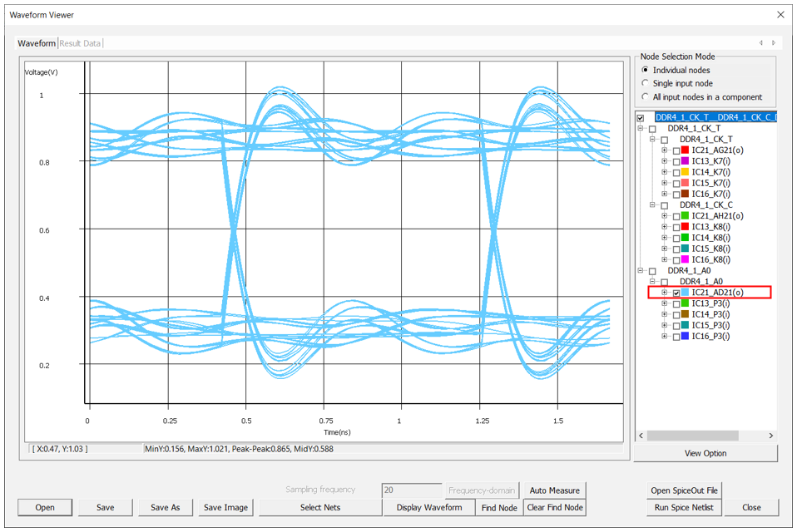Collapse the DDR4_1_A0 top-level net group
The image size is (797, 532).
pyautogui.click(x=640, y=271)
